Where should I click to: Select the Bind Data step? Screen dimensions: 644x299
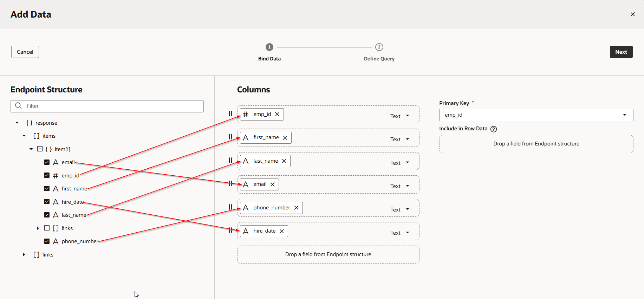point(269,47)
